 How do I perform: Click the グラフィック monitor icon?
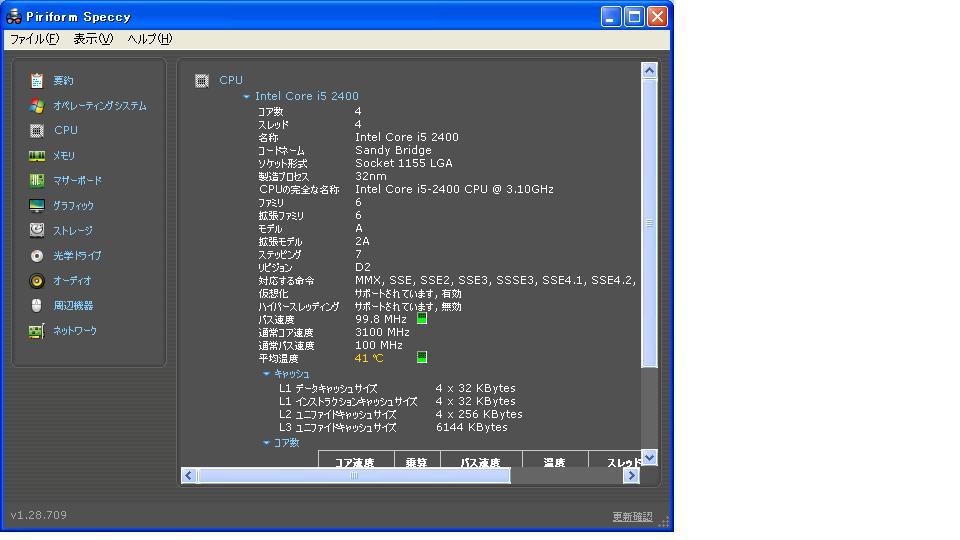[x=37, y=206]
